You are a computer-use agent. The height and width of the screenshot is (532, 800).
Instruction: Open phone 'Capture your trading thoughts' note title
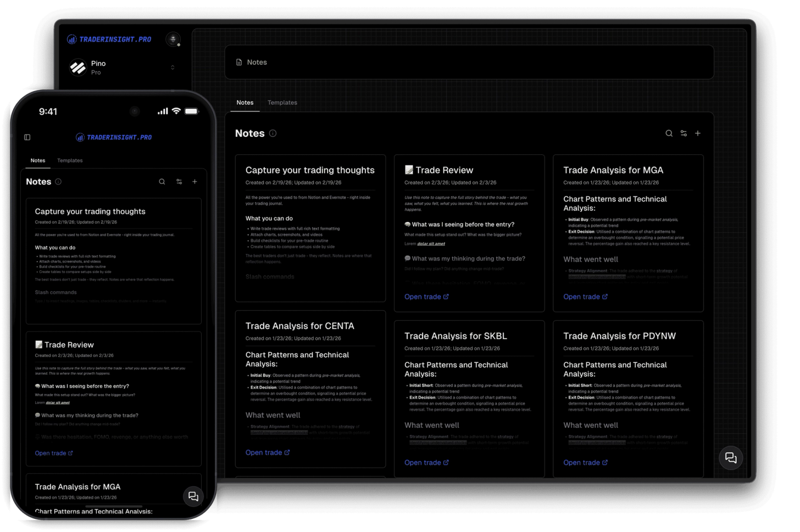tap(90, 211)
